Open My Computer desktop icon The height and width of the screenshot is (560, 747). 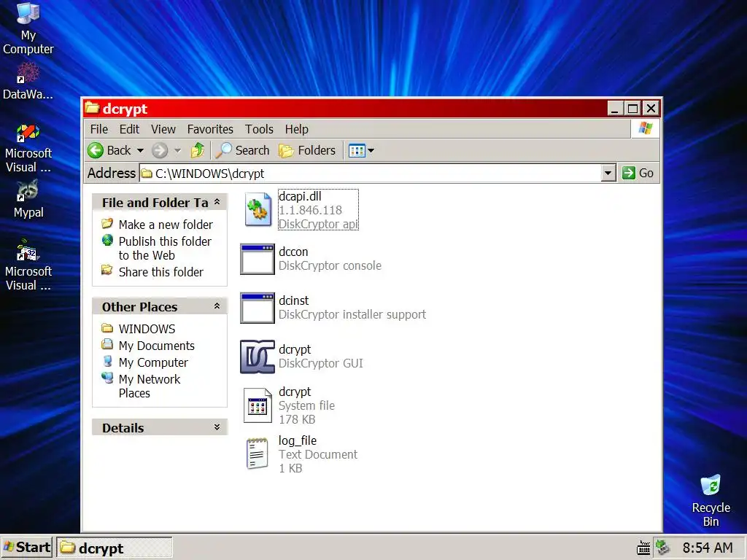28,28
